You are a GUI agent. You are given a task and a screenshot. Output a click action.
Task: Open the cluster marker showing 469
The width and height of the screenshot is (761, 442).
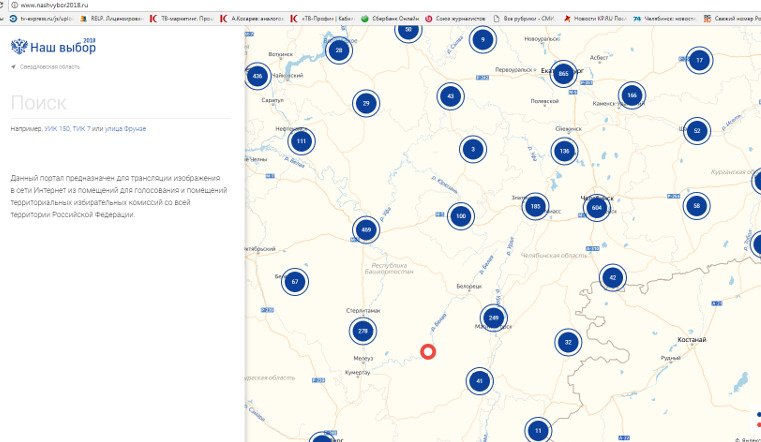[x=366, y=231]
